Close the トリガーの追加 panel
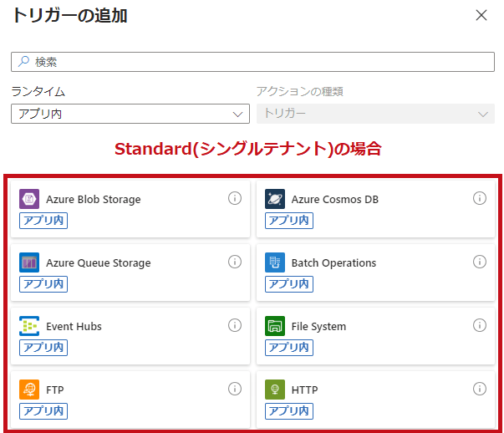Screen dimensions: 504x433 481,15
